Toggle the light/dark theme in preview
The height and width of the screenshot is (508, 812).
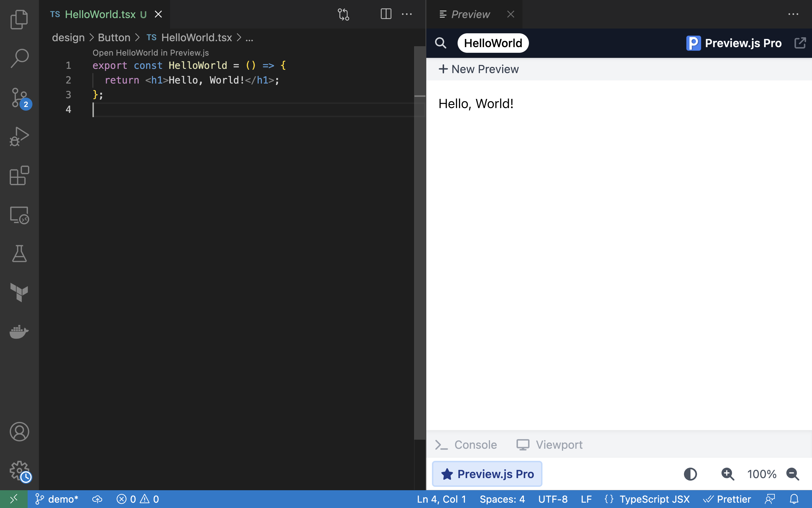690,474
